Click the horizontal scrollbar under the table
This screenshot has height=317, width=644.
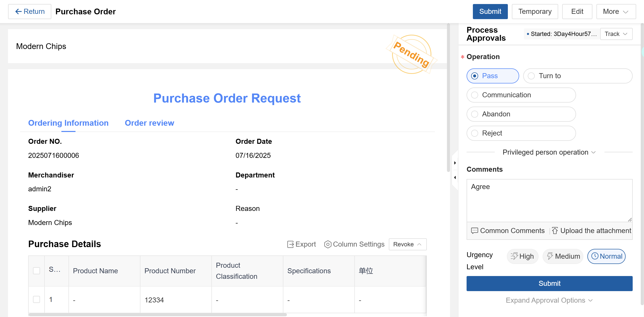[158, 314]
